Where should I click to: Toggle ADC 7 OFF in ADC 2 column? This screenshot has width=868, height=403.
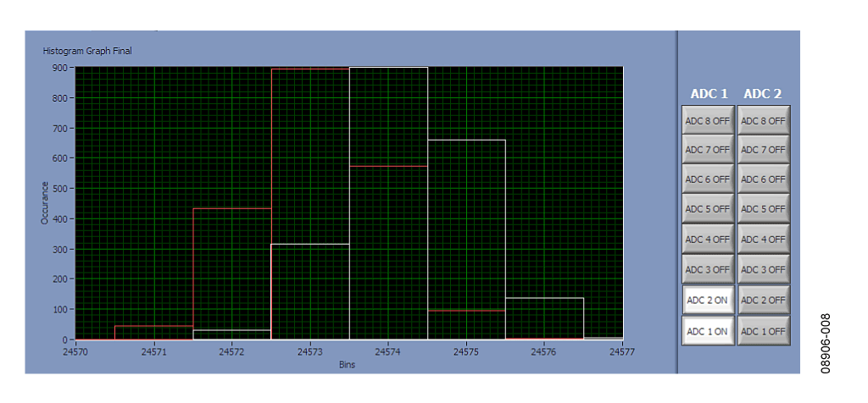[x=764, y=150]
